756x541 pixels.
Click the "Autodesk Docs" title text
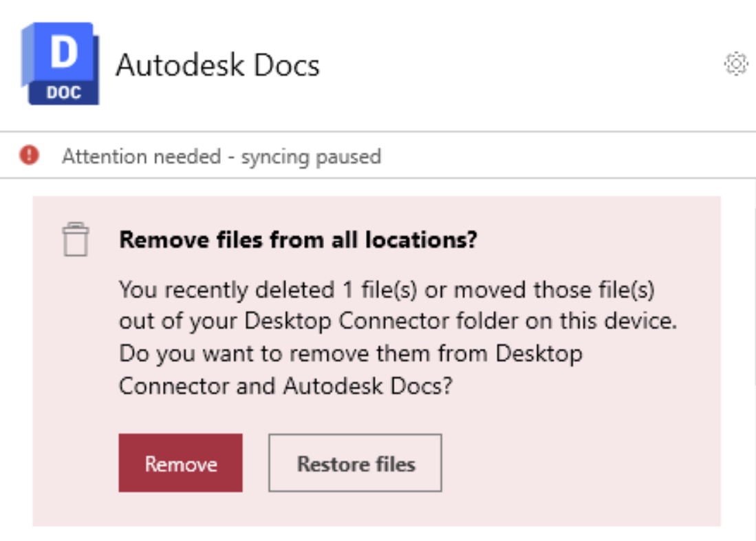(217, 65)
